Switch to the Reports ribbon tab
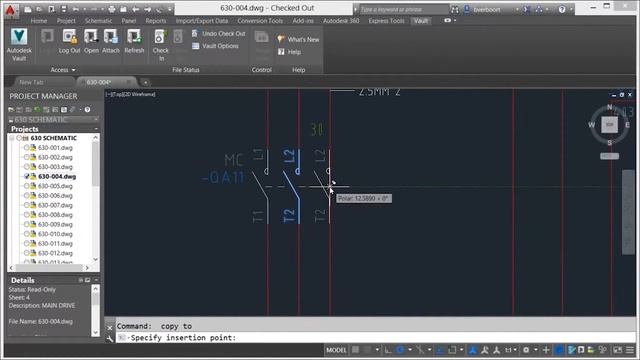This screenshot has height=360, width=640. 156,21
